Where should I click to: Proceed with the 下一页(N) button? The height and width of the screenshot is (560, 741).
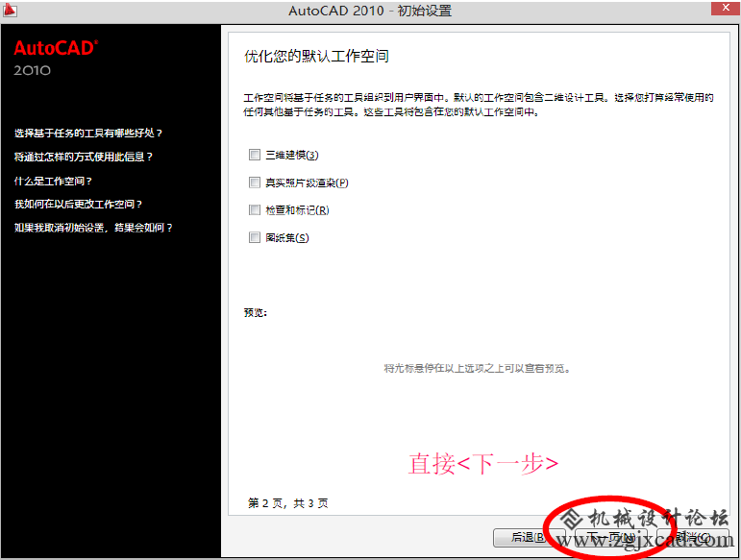[x=610, y=537]
